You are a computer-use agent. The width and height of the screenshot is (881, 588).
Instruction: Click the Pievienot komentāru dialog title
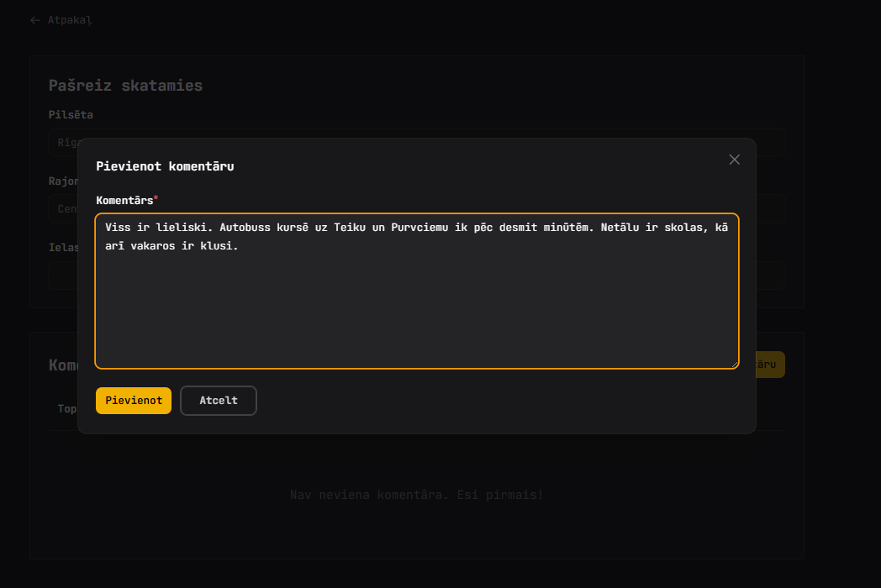(x=165, y=166)
